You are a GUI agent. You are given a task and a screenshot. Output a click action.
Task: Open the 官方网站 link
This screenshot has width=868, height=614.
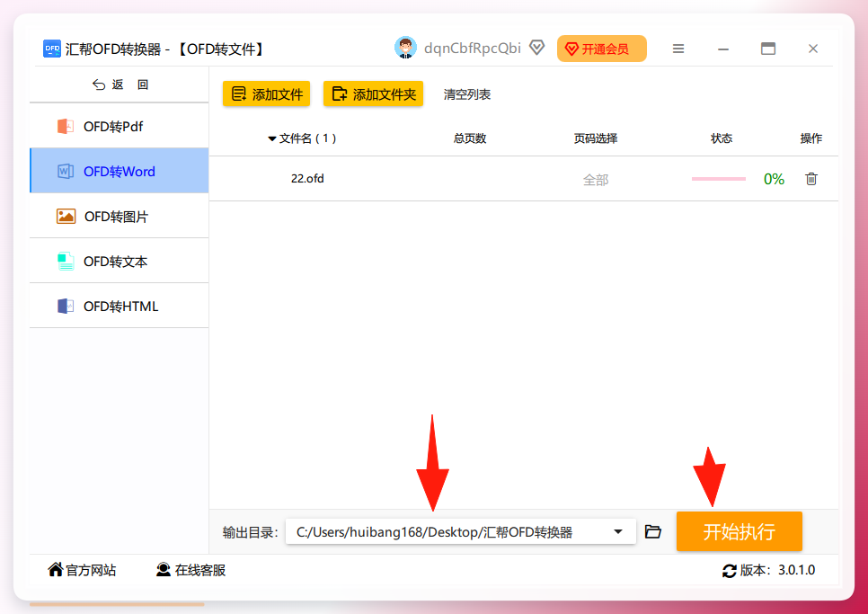coord(82,570)
